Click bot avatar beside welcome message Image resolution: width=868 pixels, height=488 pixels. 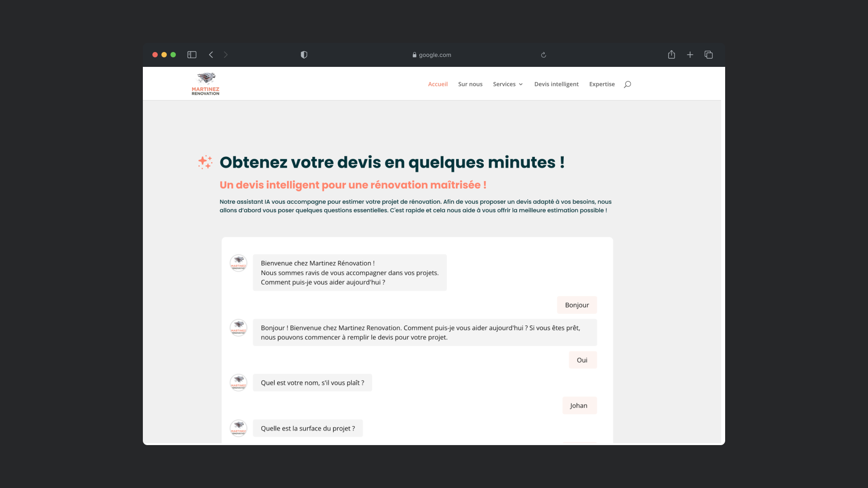click(x=238, y=263)
